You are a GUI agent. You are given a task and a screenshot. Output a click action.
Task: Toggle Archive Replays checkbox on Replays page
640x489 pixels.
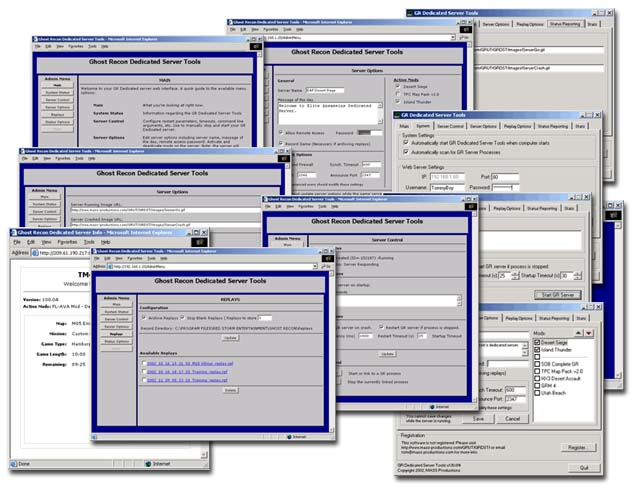point(144,318)
